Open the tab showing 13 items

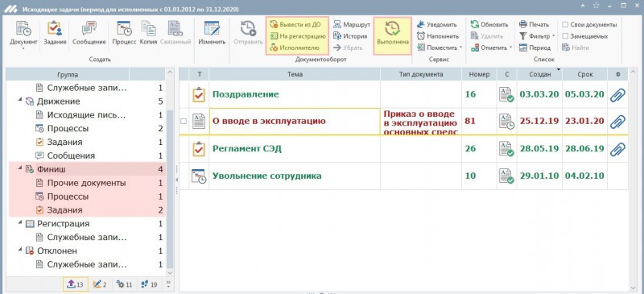75,284
